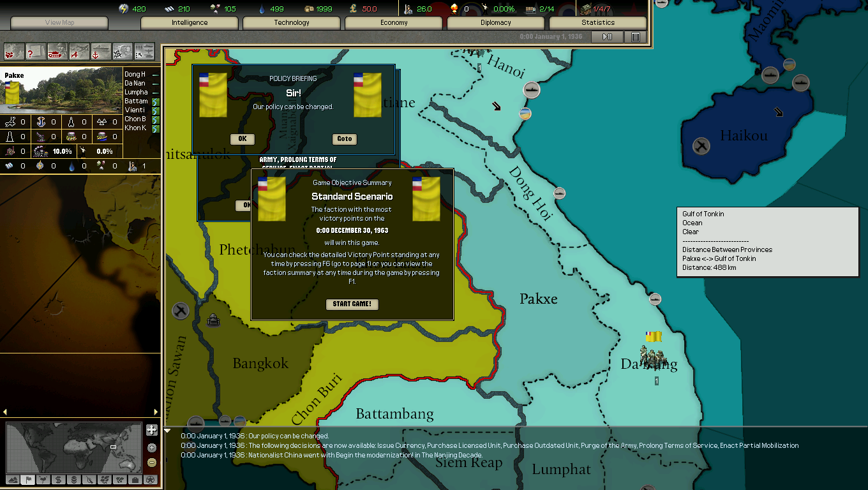The image size is (868, 490).
Task: Open the Diplomacy tab
Action: coord(496,22)
